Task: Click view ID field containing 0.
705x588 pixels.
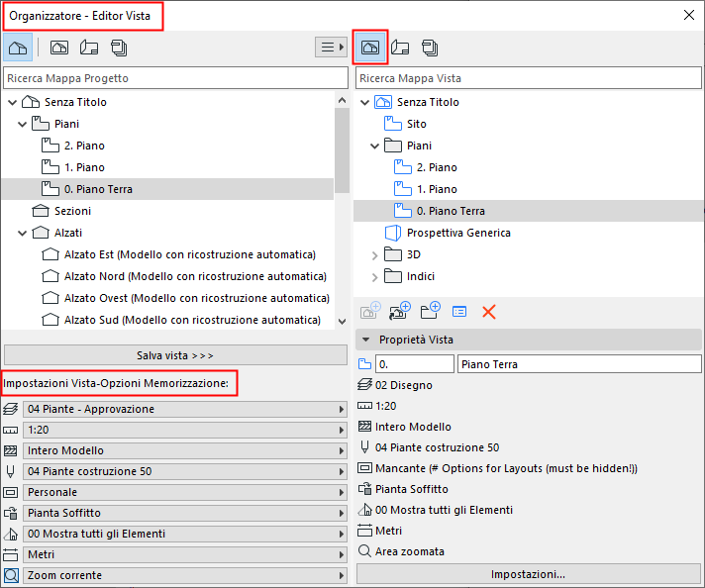Action: (x=415, y=364)
